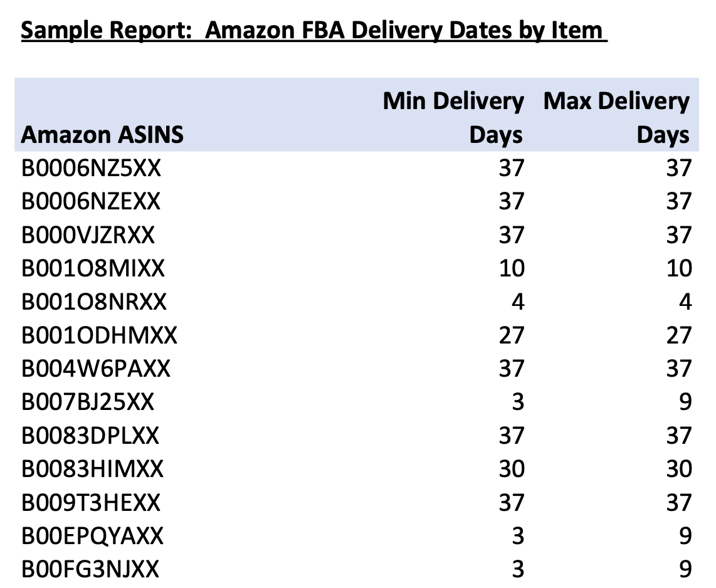Select ASIN cell B009T3HEXX
The image size is (716, 588).
pyautogui.click(x=91, y=503)
